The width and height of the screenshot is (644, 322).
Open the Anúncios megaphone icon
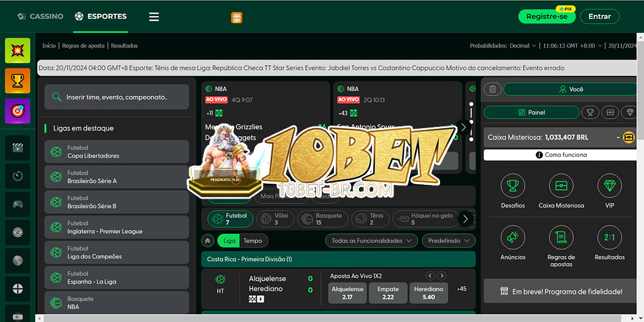(x=513, y=237)
